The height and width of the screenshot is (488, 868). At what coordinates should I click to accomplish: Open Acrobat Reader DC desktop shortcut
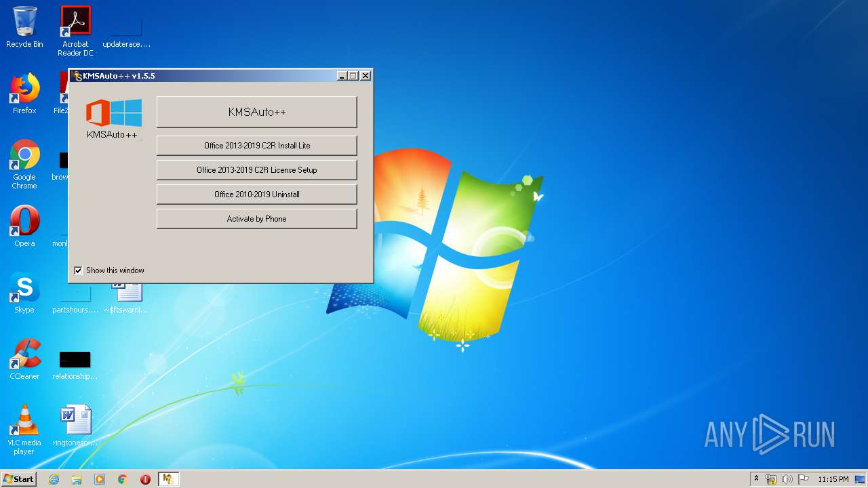[75, 31]
